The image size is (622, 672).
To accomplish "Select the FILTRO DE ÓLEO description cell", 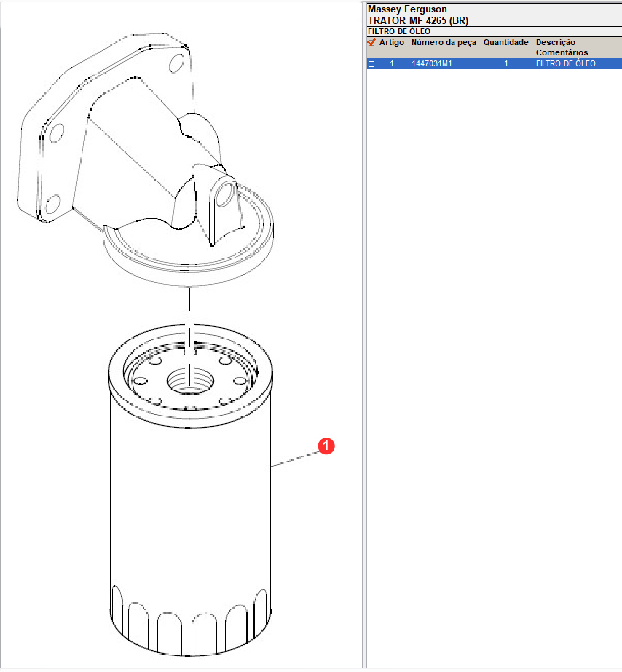I will click(x=565, y=64).
